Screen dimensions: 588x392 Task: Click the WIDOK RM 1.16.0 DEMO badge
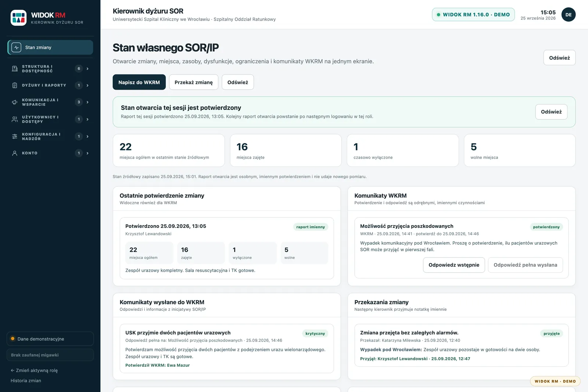click(x=473, y=15)
